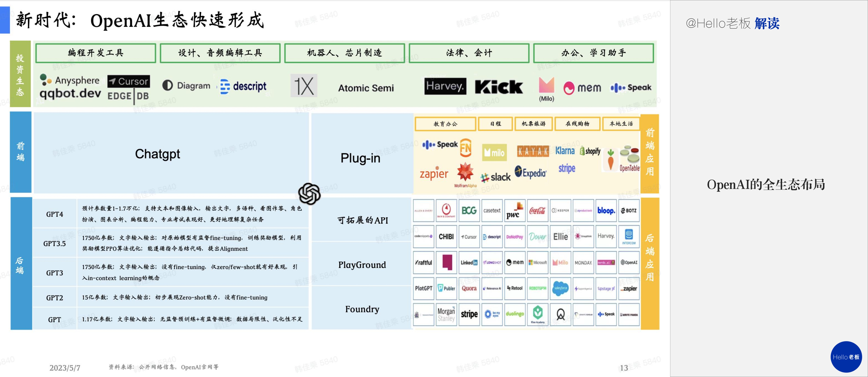Click the black Harvey logo in 法律、会计 column
868x377 pixels.
click(445, 86)
